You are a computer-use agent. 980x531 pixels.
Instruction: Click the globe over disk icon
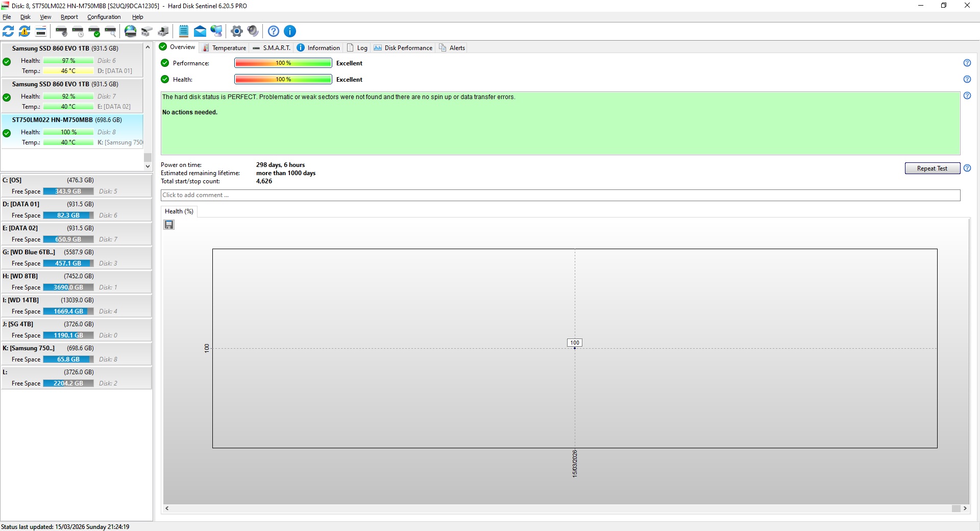click(x=131, y=31)
